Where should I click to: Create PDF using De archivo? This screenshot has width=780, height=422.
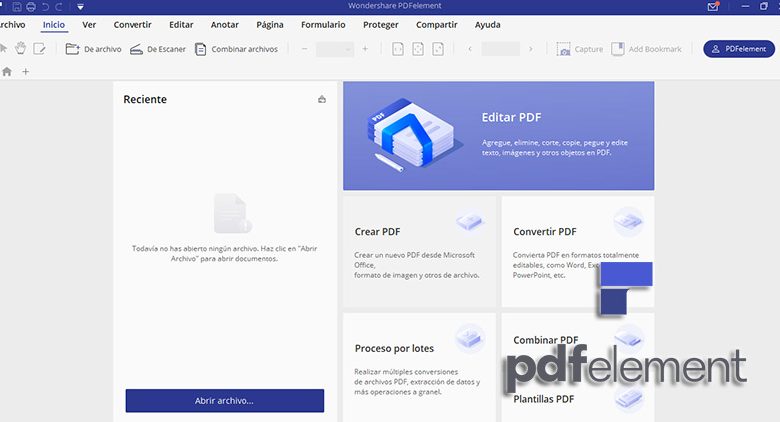pyautogui.click(x=93, y=49)
